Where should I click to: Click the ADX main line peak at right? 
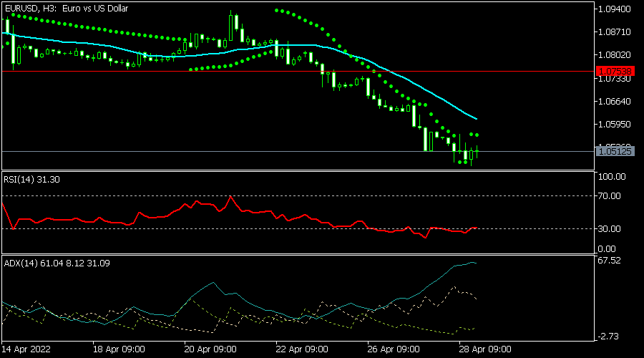tap(473, 262)
